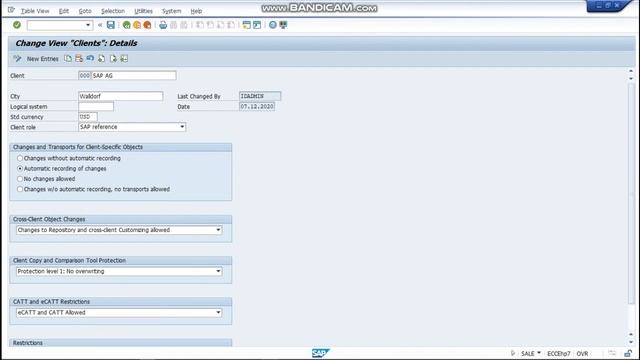Click the Date field 07.12.2020
This screenshot has width=640, height=360.
[x=257, y=107]
